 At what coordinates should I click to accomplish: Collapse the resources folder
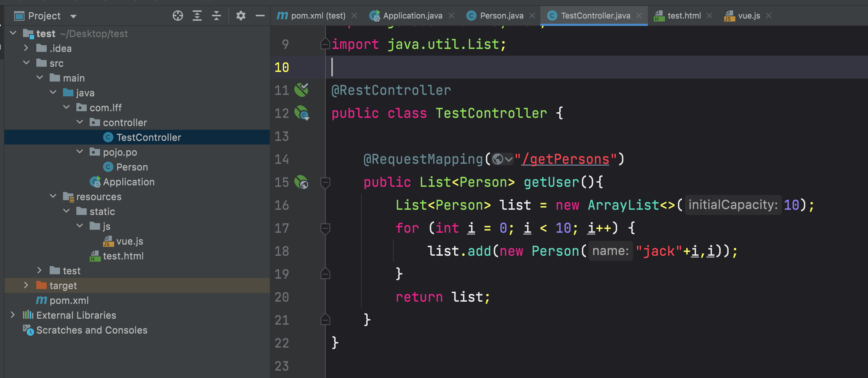pos(53,196)
